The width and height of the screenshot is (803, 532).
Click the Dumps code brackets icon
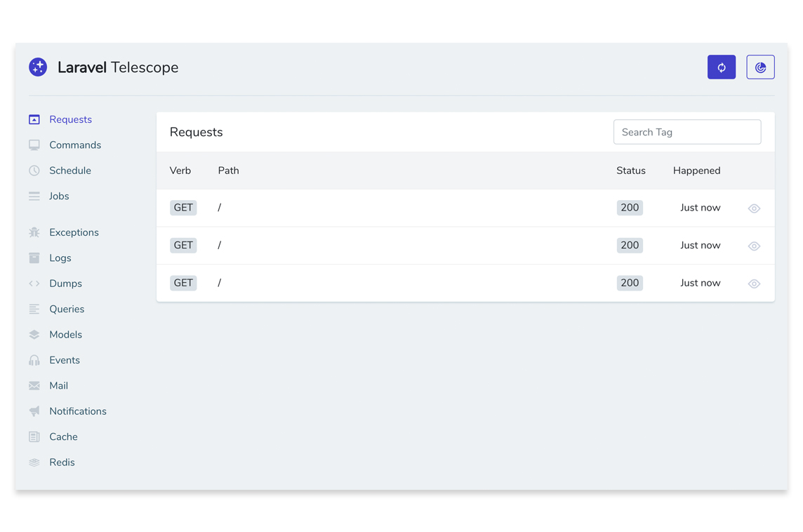34,284
